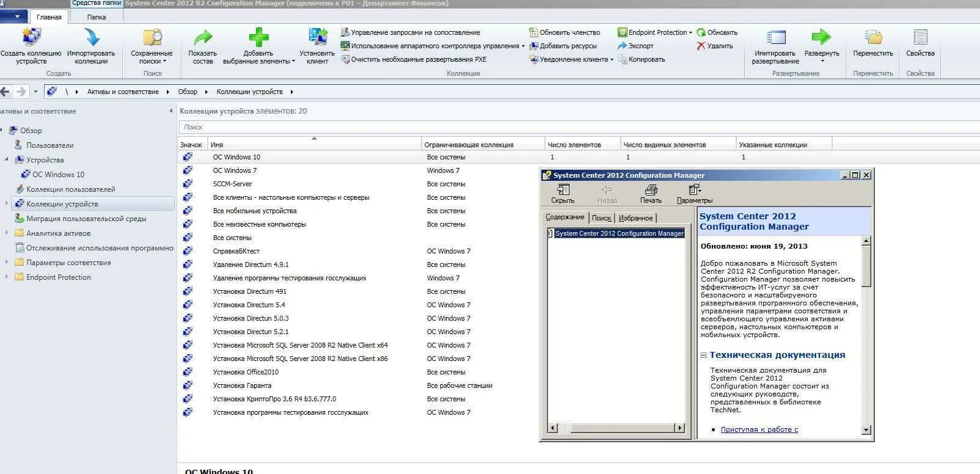Open Endpoint Protection ribbon dropdown
980x474 pixels.
coord(655,32)
